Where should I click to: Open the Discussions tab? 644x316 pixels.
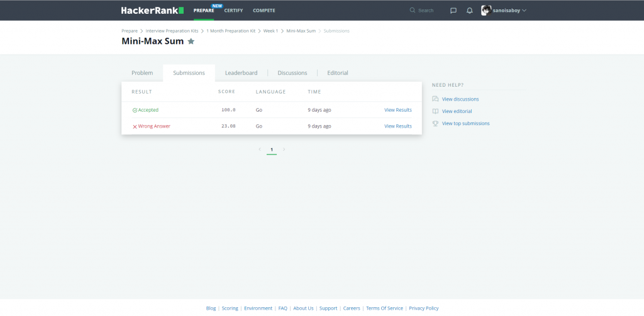(292, 73)
